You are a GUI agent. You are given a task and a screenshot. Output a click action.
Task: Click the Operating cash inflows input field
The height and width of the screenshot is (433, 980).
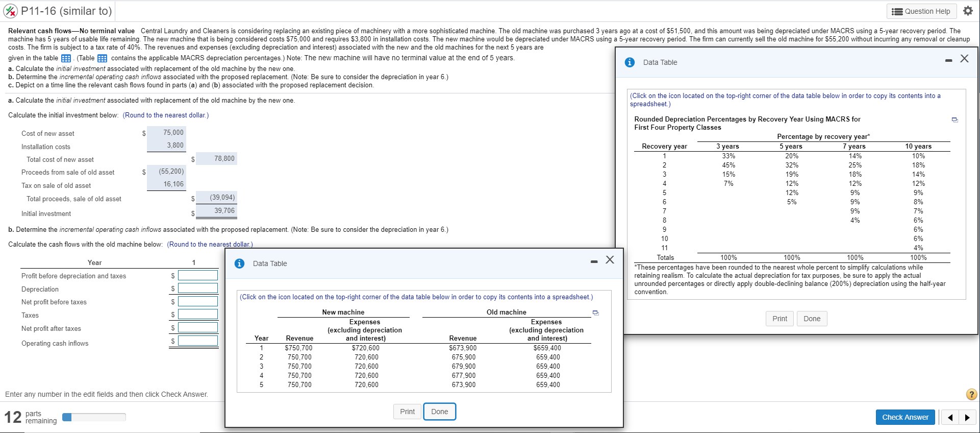point(198,341)
